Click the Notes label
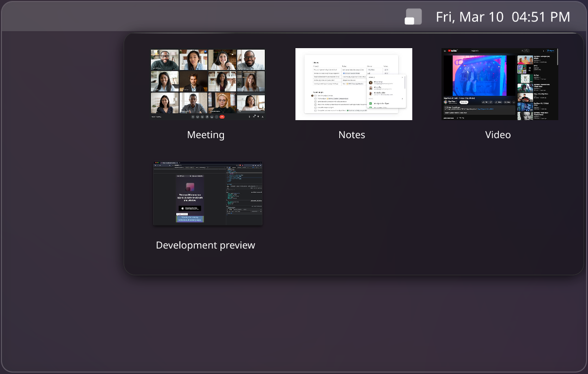 click(352, 135)
